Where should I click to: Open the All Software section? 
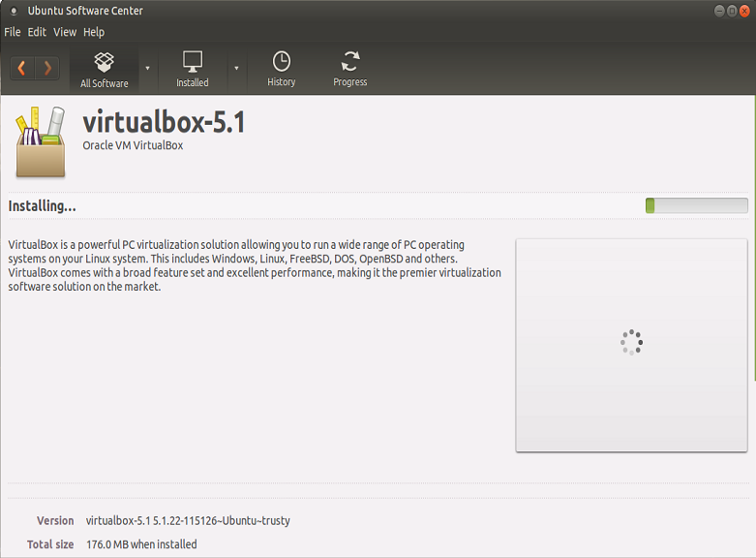pyautogui.click(x=105, y=70)
